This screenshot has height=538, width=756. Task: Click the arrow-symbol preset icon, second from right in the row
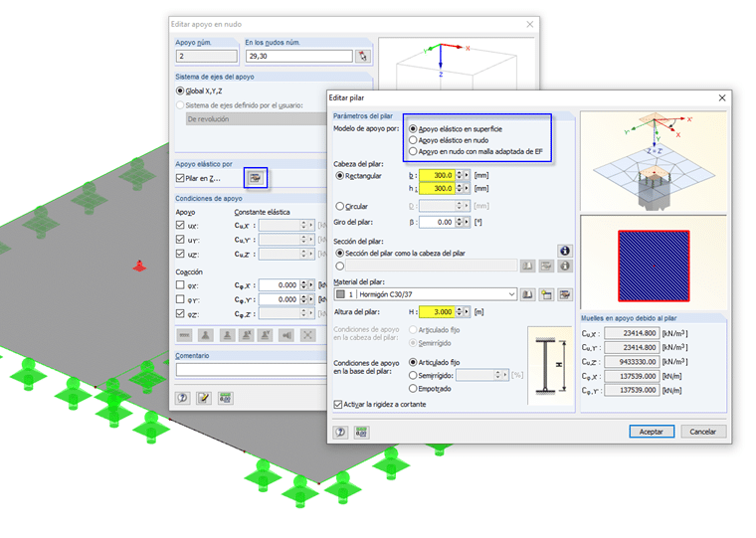point(286,335)
